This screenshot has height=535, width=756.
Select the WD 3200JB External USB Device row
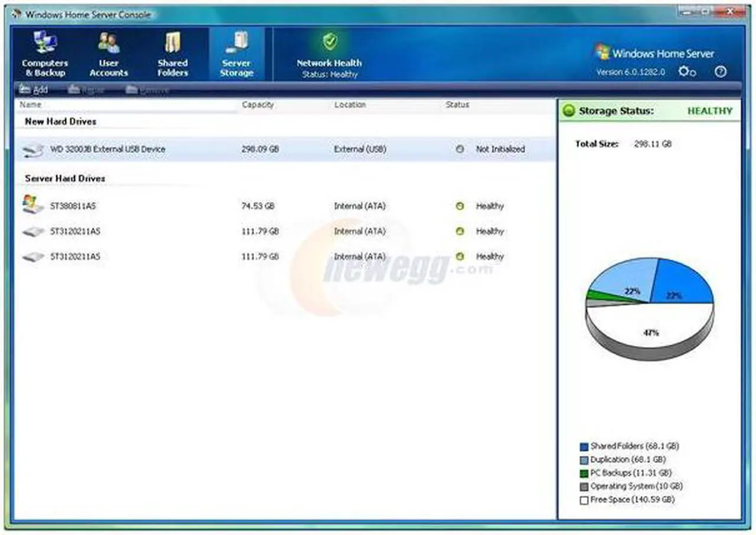(x=285, y=149)
